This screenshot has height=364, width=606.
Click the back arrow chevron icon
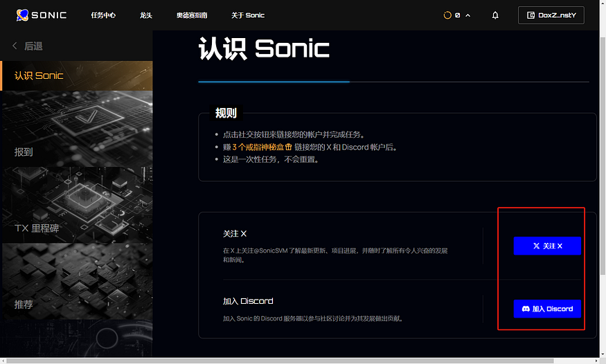pyautogui.click(x=15, y=46)
